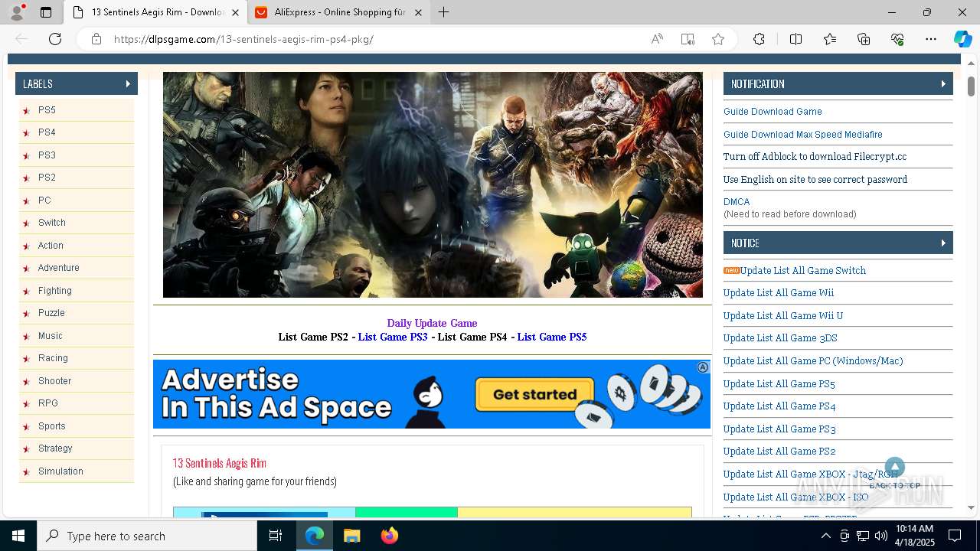Open the Guide Download Game link

pyautogui.click(x=773, y=112)
